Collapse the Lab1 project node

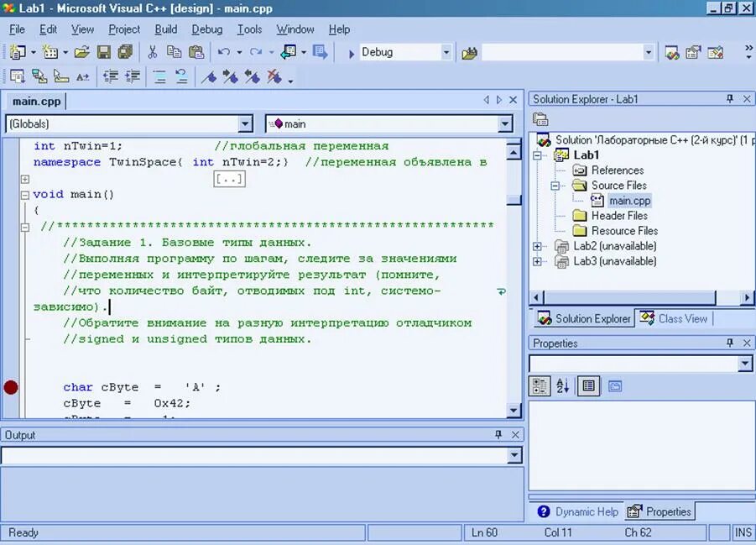point(537,155)
